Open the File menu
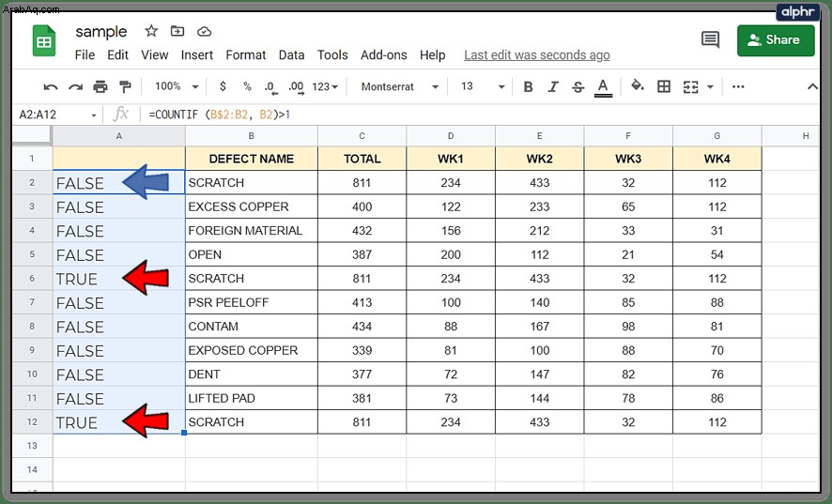Screen dimensions: 832x504 tap(85, 55)
